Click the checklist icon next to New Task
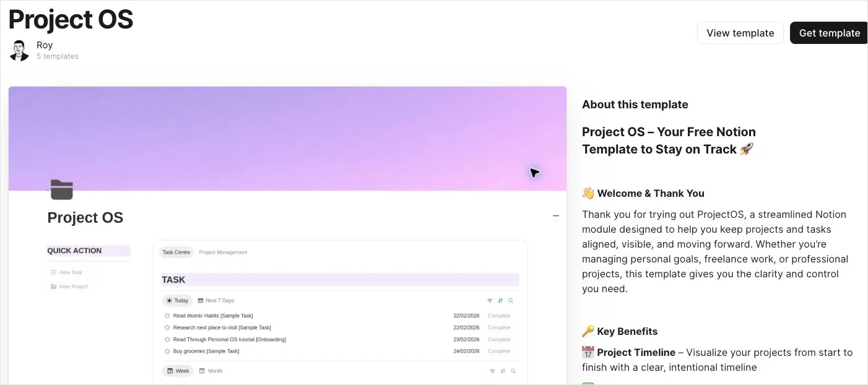Screen dimensions: 868x385 click(x=53, y=272)
